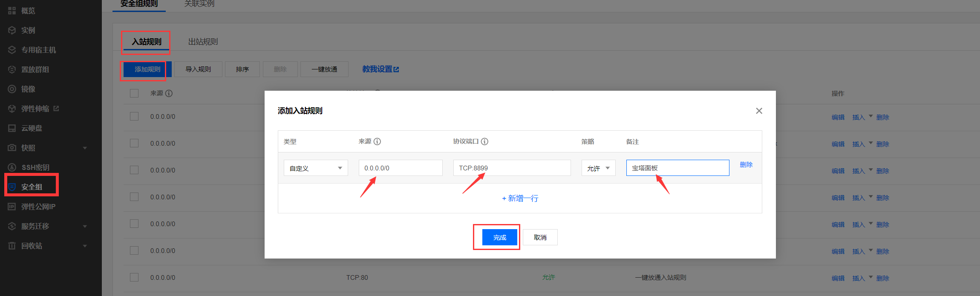Click the 置放群组 placement group icon

click(x=12, y=69)
